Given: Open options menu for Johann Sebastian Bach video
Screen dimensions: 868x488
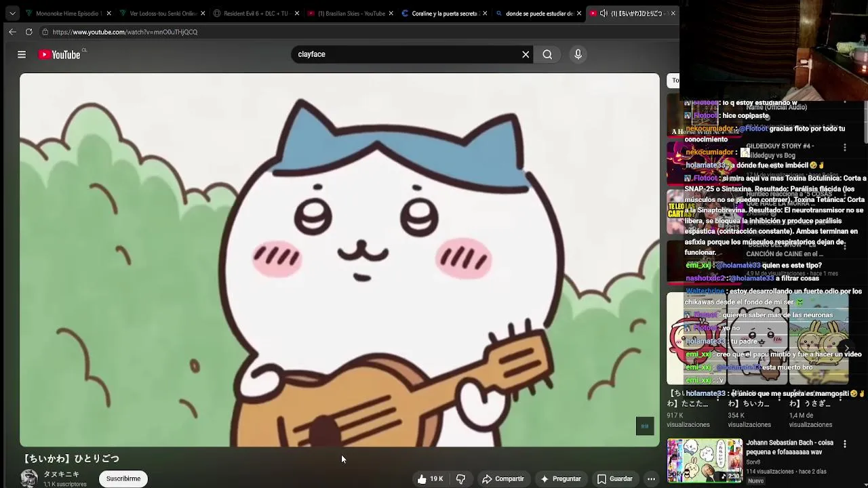Looking at the screenshot, I should tap(845, 444).
